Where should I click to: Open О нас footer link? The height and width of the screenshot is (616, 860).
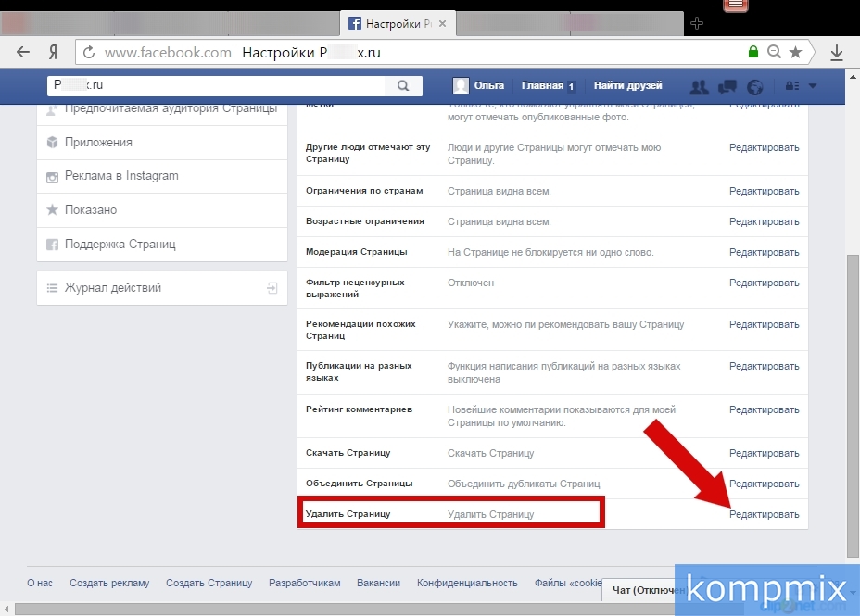pyautogui.click(x=40, y=583)
